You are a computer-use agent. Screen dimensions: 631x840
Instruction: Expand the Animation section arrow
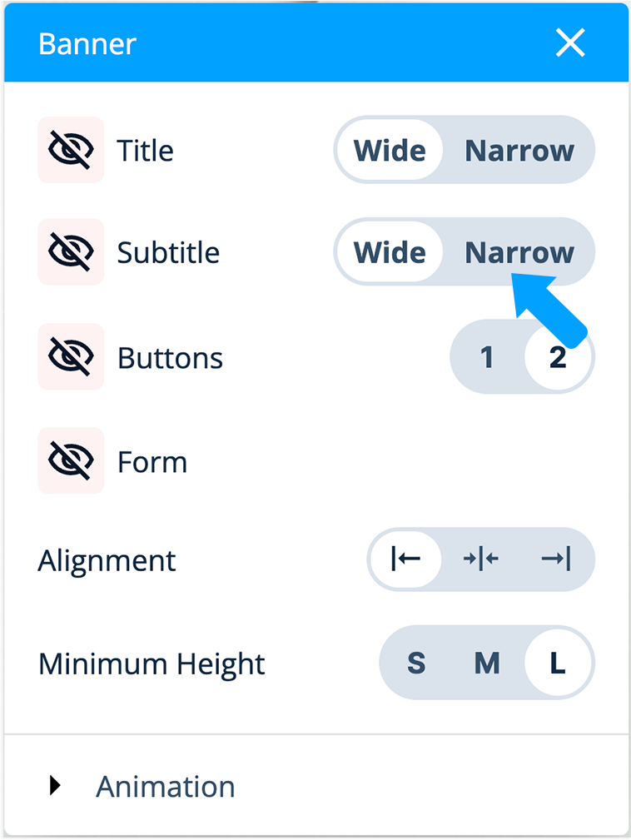pyautogui.click(x=55, y=786)
